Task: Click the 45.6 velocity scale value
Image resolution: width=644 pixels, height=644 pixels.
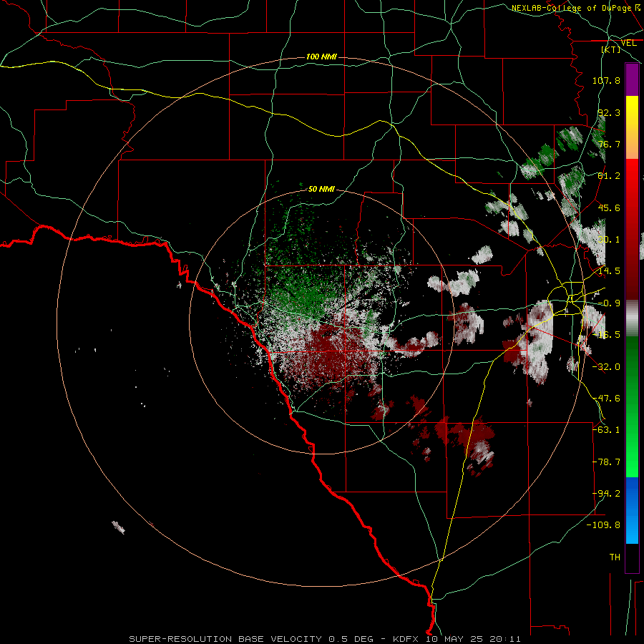Action: (609, 208)
